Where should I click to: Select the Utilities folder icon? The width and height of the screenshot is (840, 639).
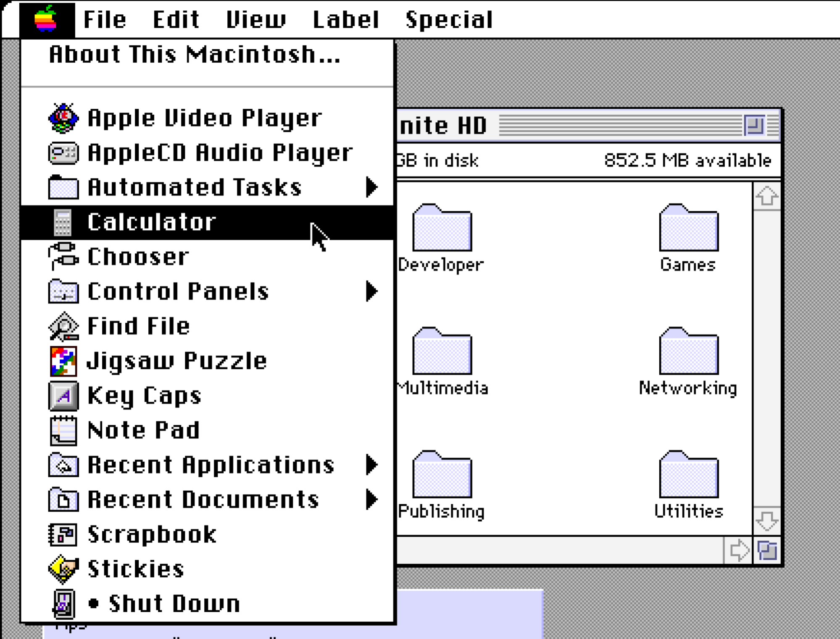[x=689, y=475]
